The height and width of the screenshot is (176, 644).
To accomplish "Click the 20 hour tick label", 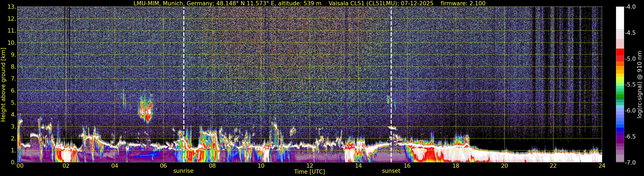I will click(x=505, y=166).
